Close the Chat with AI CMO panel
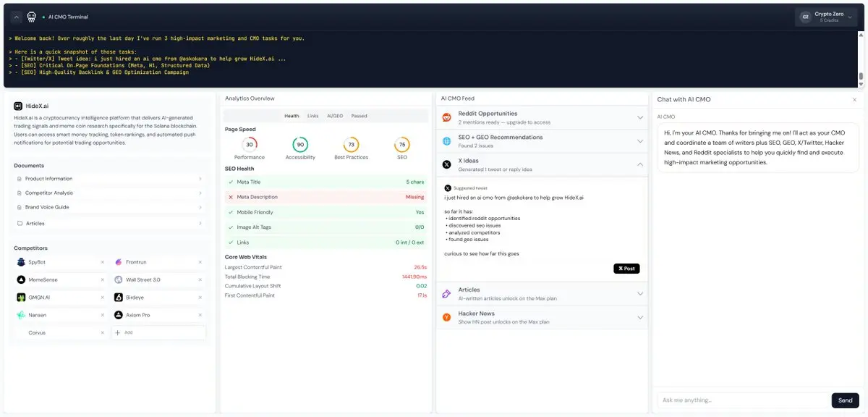This screenshot has height=417, width=868. (854, 100)
